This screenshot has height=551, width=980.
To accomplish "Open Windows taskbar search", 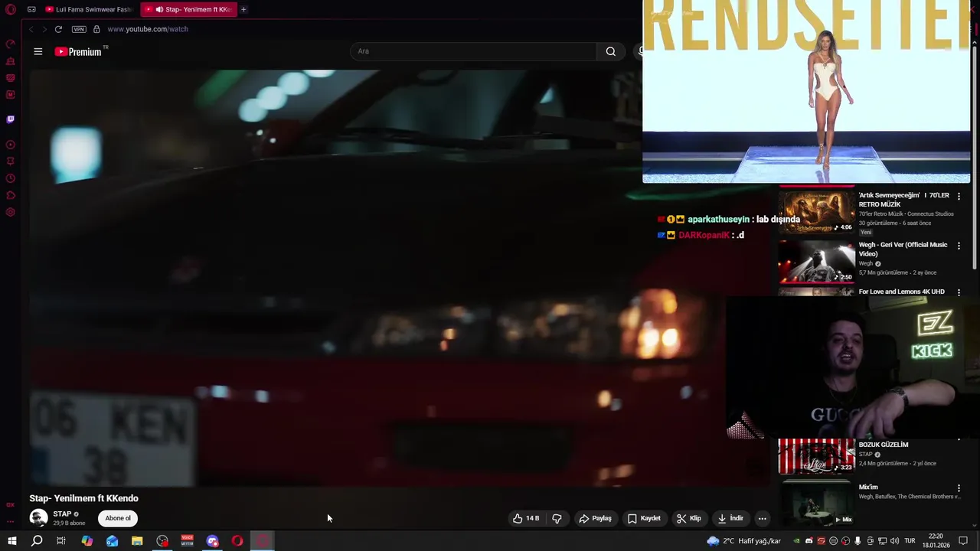I will (x=37, y=541).
